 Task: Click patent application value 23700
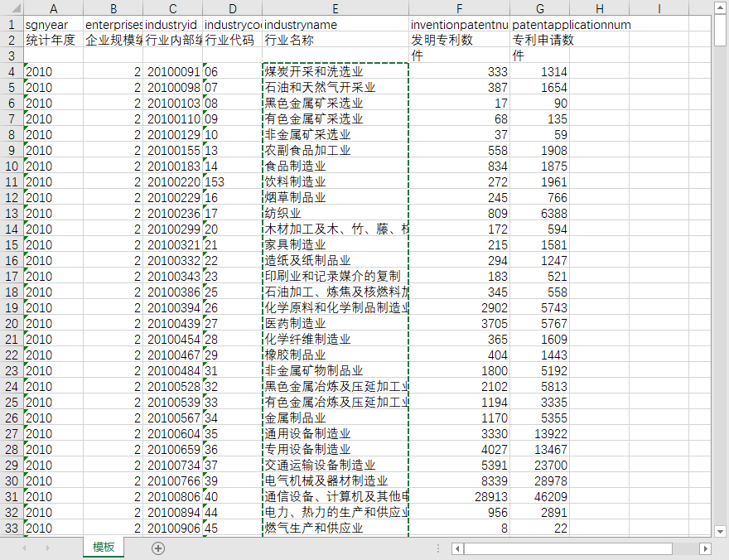point(540,466)
